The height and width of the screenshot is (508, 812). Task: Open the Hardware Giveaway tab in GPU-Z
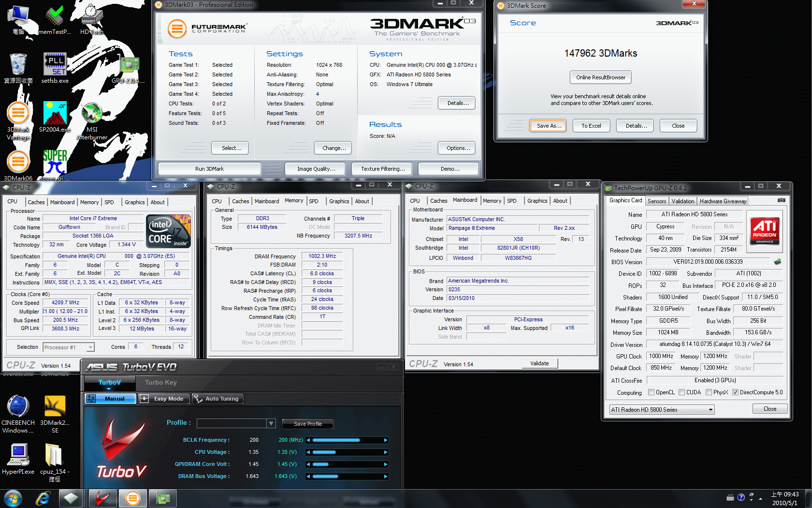click(723, 201)
